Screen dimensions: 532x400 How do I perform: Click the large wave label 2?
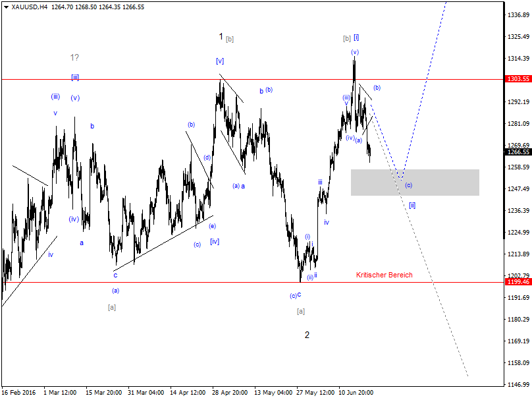click(x=307, y=335)
